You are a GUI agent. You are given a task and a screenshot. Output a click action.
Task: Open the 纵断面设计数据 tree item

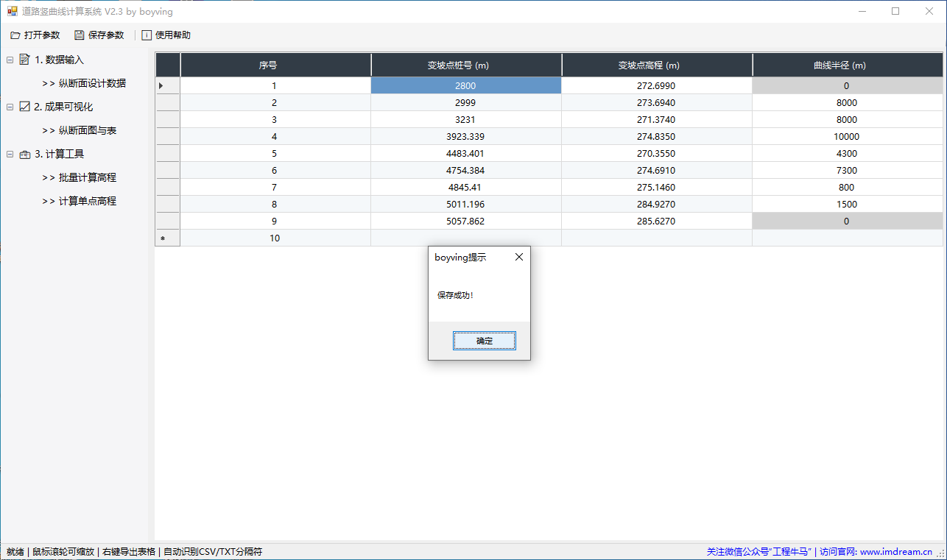(91, 83)
